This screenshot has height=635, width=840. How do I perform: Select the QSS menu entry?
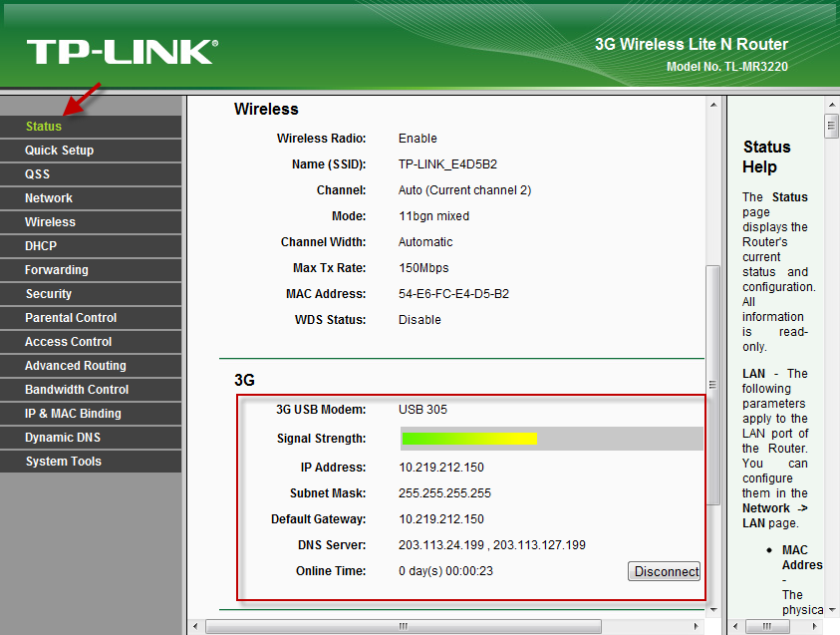[91, 174]
